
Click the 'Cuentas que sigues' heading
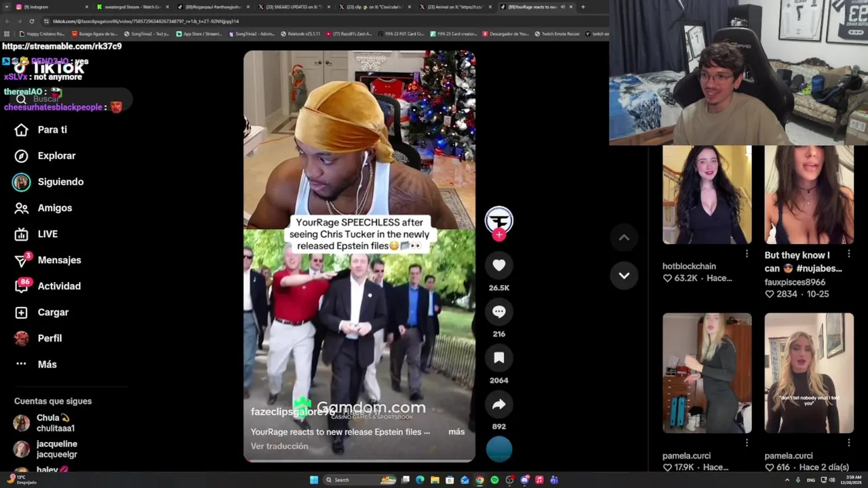point(53,401)
